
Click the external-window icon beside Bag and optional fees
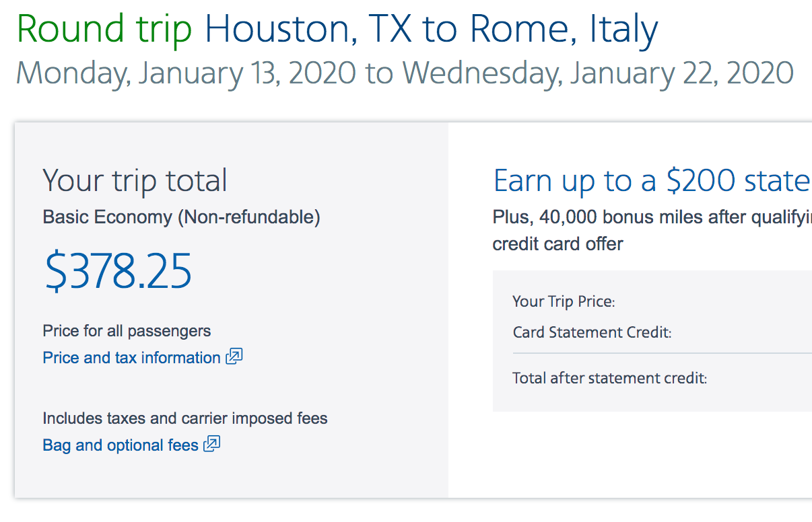click(x=212, y=445)
